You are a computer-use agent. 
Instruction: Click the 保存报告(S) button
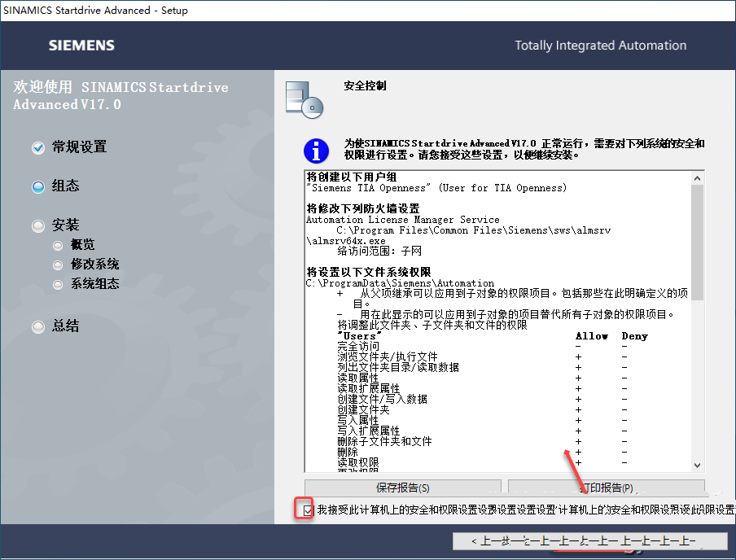tap(403, 488)
